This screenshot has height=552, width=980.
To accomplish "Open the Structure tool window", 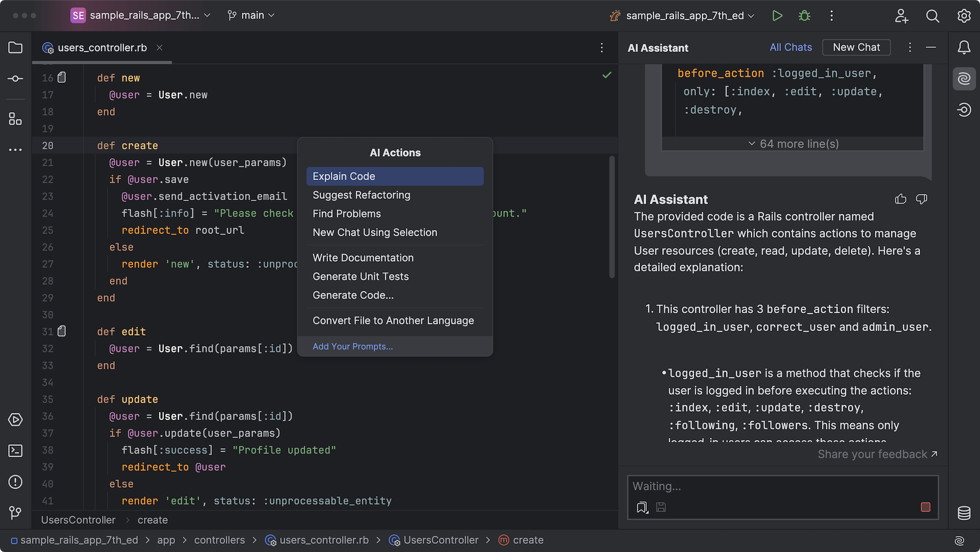I will (x=15, y=119).
